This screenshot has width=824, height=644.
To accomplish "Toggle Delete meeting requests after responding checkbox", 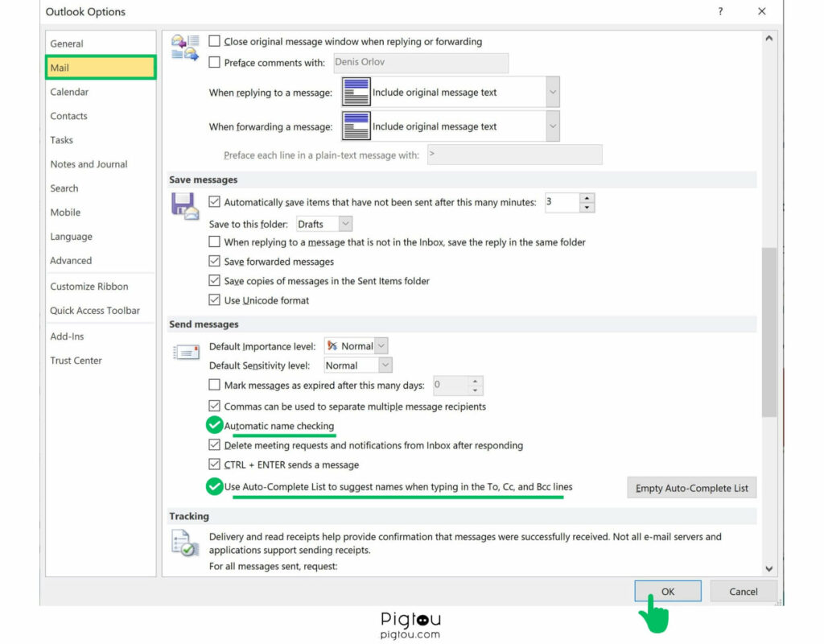I will tap(214, 444).
